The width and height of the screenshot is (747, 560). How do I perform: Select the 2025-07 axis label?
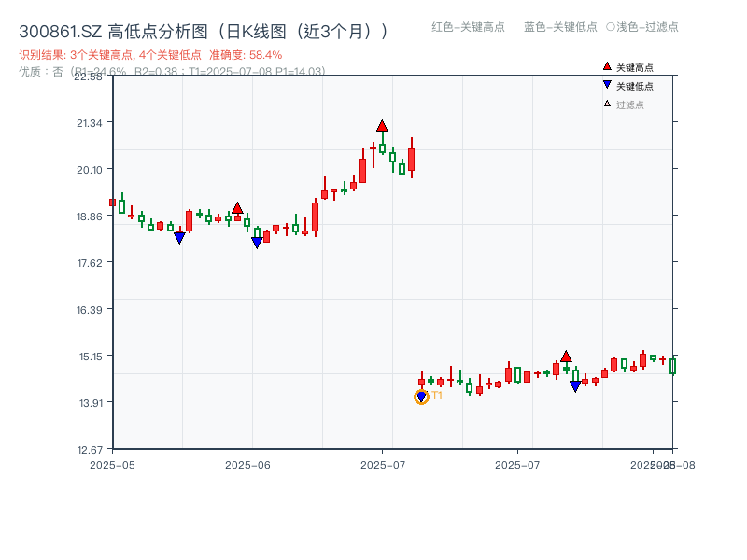click(383, 461)
